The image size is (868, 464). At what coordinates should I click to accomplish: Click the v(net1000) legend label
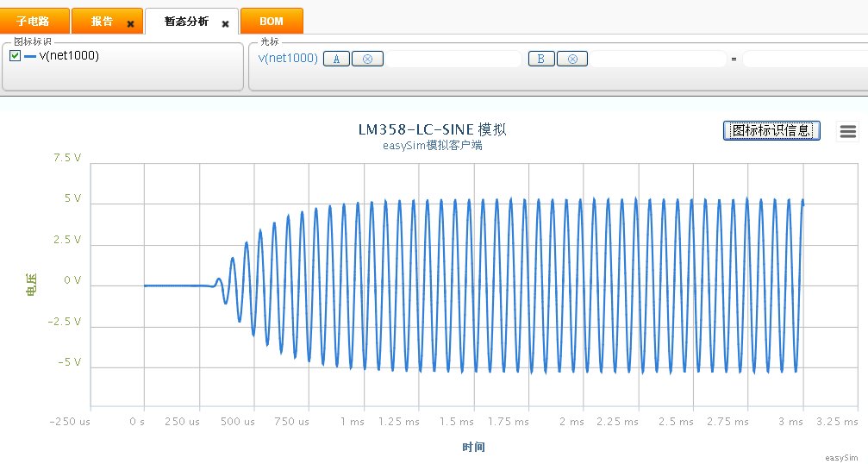[x=69, y=55]
